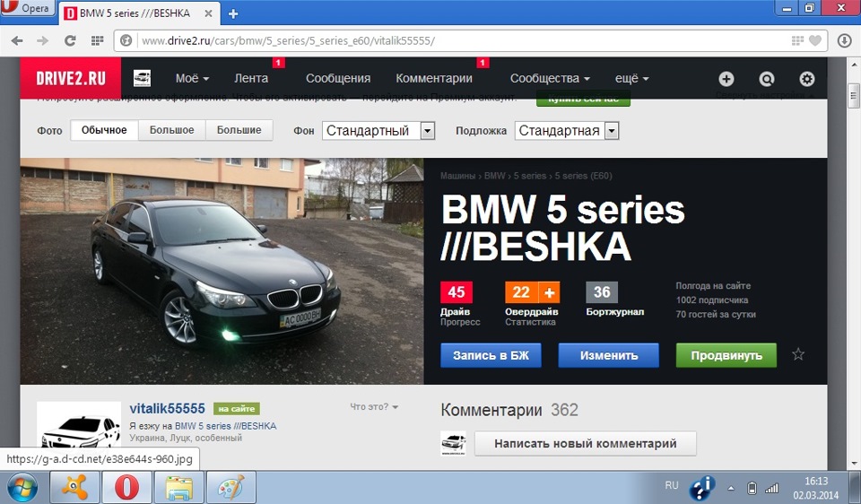
Task: Click small avatar beside comment button
Action: click(453, 444)
